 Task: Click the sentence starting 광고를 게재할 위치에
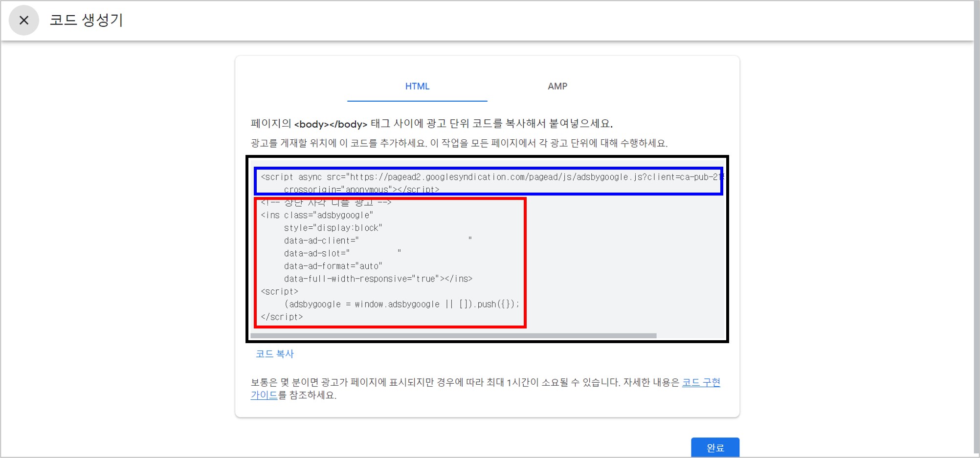(x=459, y=143)
